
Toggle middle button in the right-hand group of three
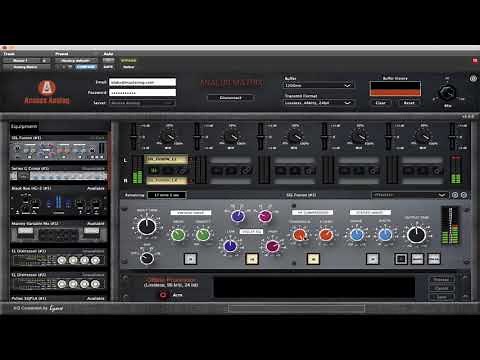[417, 259]
